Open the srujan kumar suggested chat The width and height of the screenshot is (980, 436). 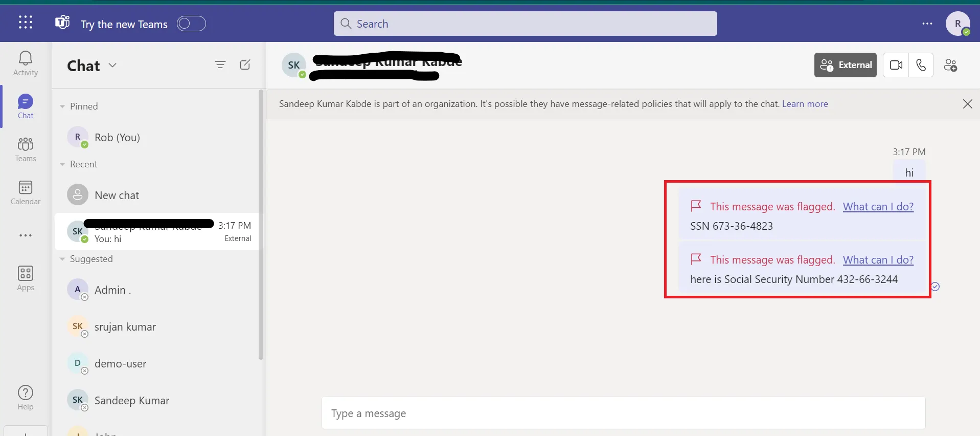(125, 327)
